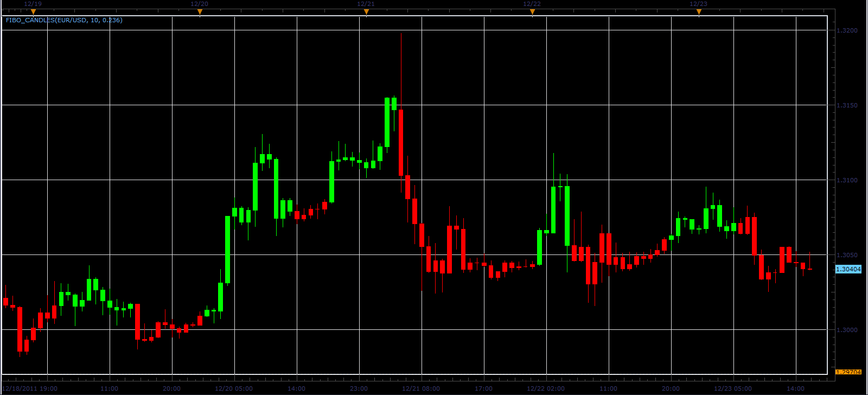This screenshot has width=868, height=395.
Task: Click the 12/21 08:00 time axis label
Action: pos(421,388)
